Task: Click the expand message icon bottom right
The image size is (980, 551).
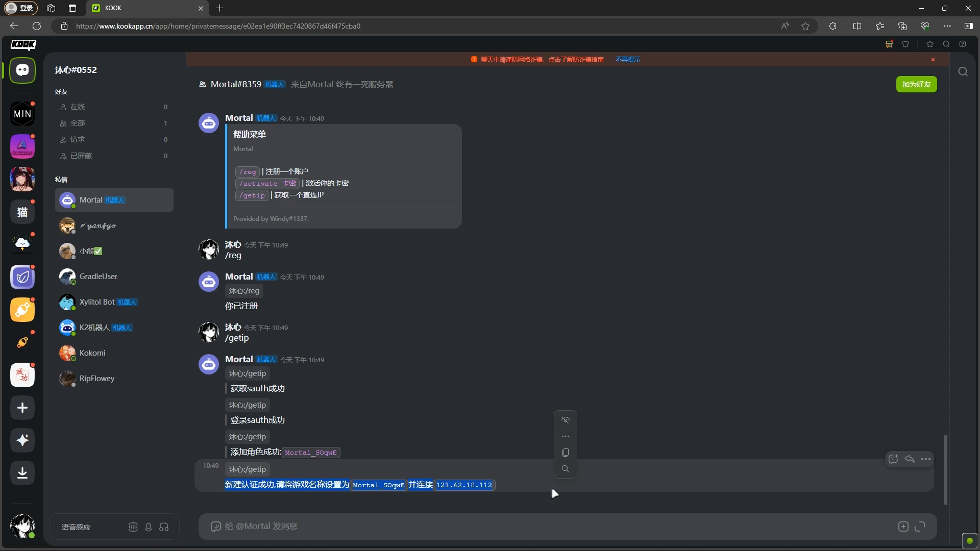Action: click(x=920, y=526)
